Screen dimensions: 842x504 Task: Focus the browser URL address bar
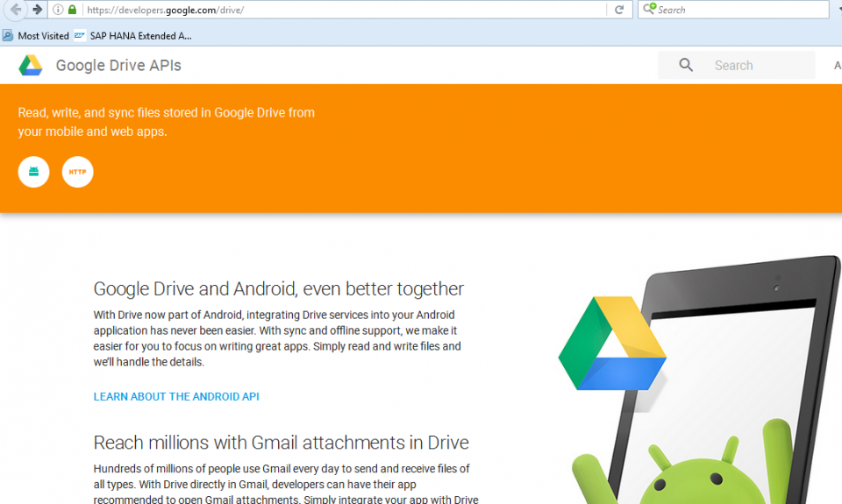[x=344, y=10]
